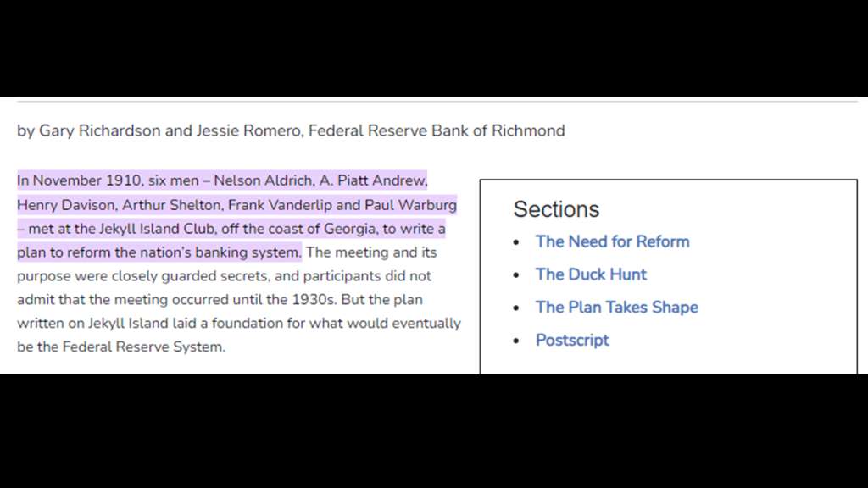Click the Sections heading
Viewport: 868px width, 488px height.
556,209
